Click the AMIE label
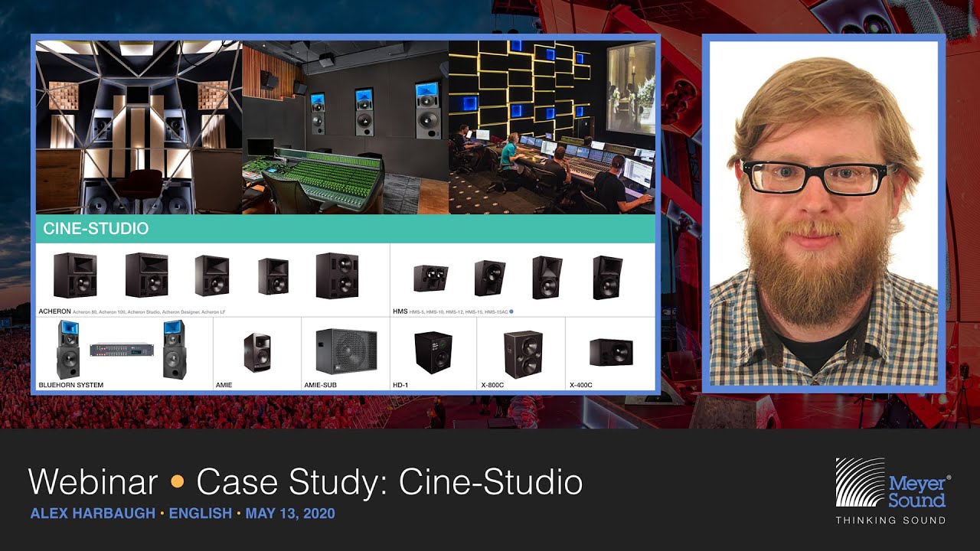The width and height of the screenshot is (980, 551). pyautogui.click(x=224, y=385)
